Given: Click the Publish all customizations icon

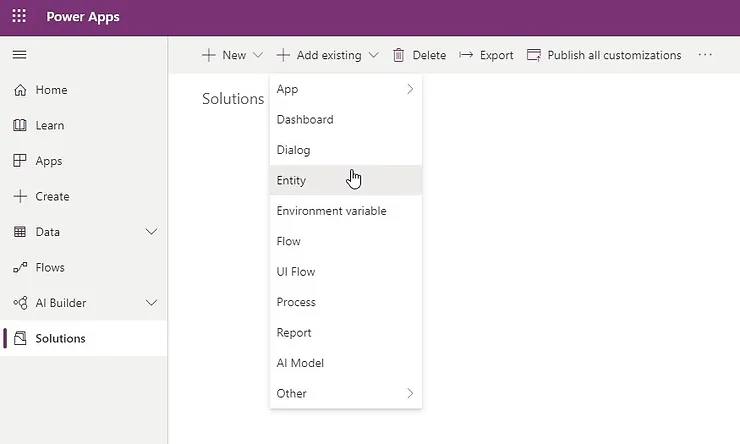Looking at the screenshot, I should [534, 55].
